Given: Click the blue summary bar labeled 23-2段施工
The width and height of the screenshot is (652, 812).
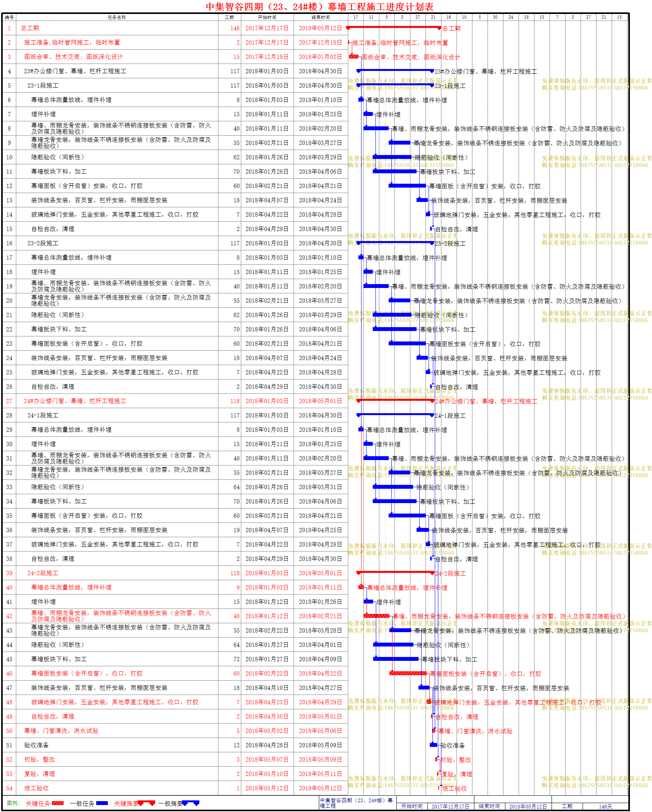Looking at the screenshot, I should click(395, 243).
